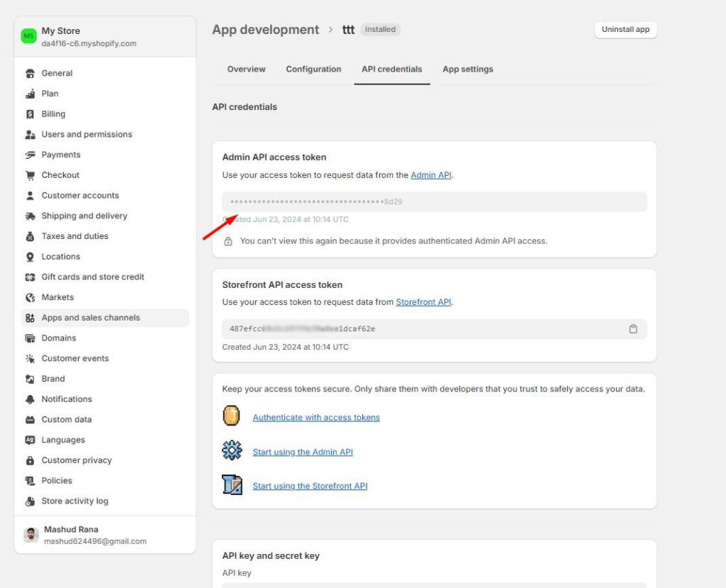Click the Notifications bell icon

[x=30, y=399]
